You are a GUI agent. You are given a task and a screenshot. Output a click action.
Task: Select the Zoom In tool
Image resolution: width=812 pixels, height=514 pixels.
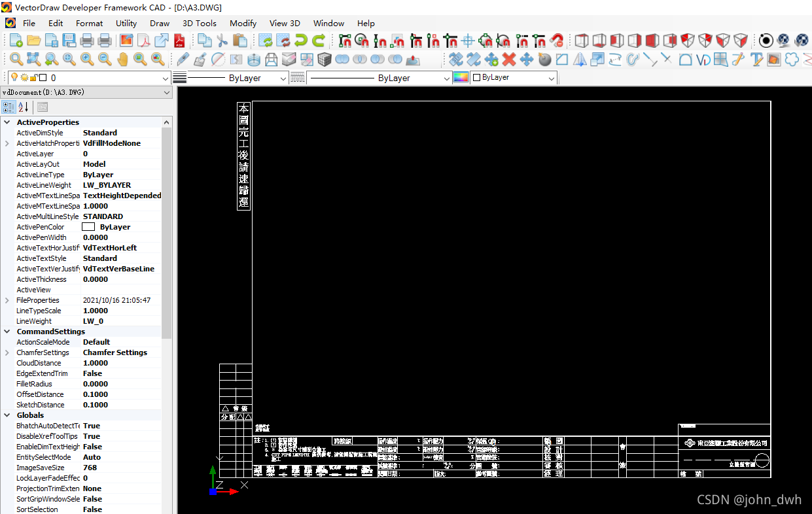pyautogui.click(x=87, y=59)
